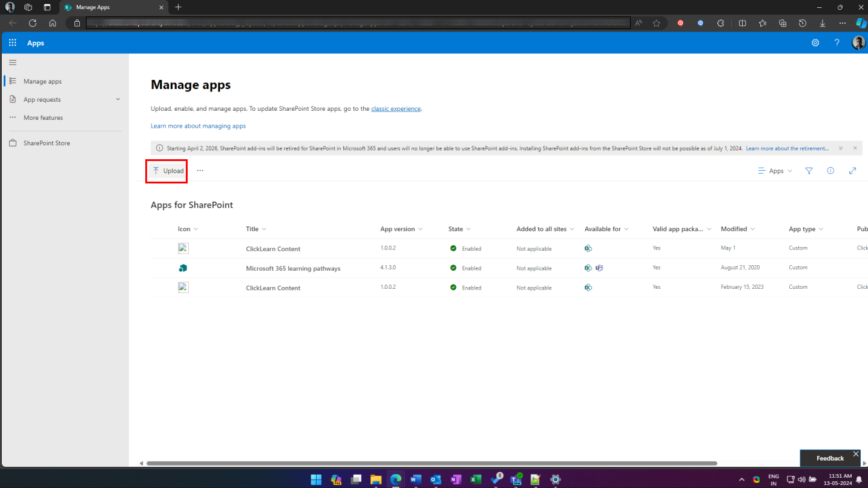Open the account profile picture menu
The image size is (868, 488).
858,43
